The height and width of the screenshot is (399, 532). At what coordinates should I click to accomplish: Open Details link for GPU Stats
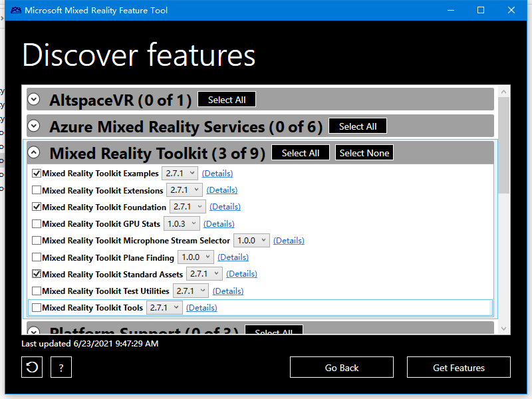coord(219,223)
